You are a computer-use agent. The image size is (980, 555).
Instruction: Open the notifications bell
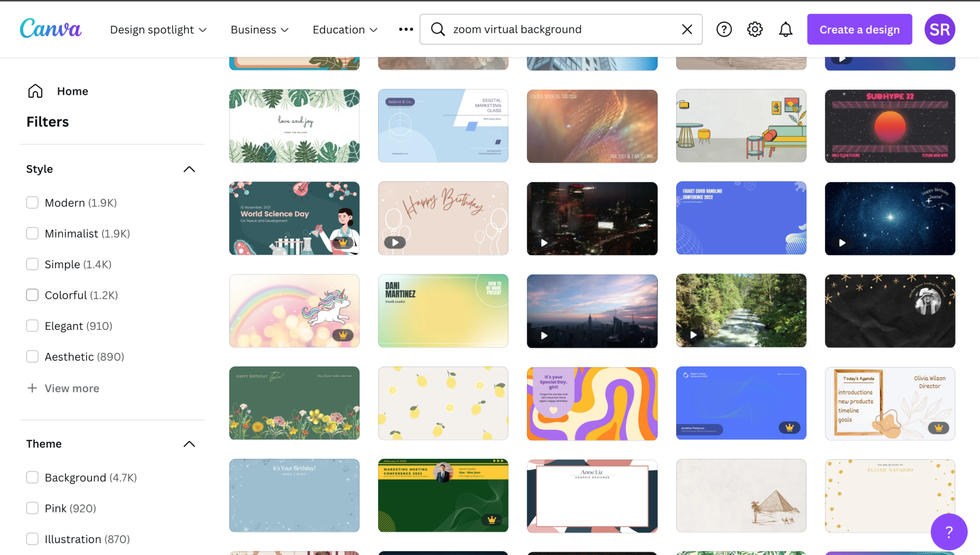(785, 29)
